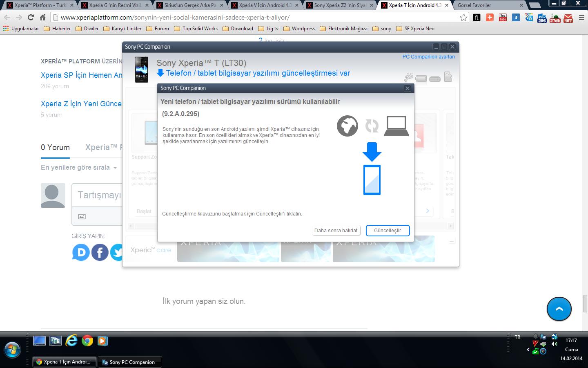This screenshot has height=368, width=588.
Task: Open Karışık Linkler bookmark folder
Action: coord(122,29)
